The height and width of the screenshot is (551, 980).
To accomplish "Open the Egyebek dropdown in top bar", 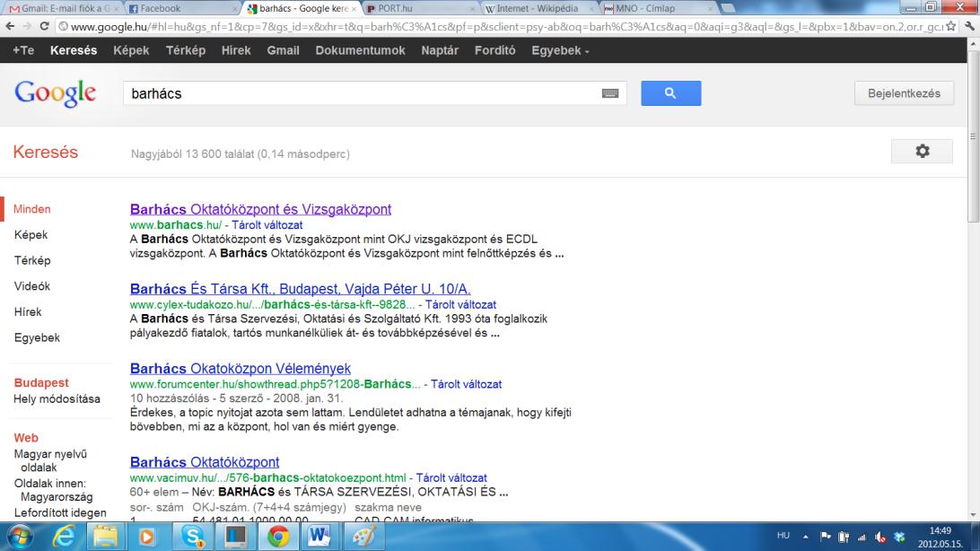I will tap(560, 50).
